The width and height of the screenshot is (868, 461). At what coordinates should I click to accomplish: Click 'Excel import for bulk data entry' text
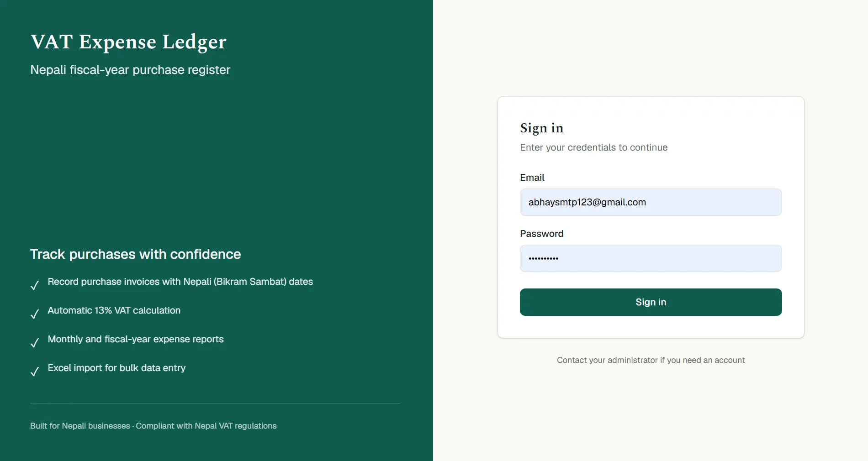pos(116,368)
